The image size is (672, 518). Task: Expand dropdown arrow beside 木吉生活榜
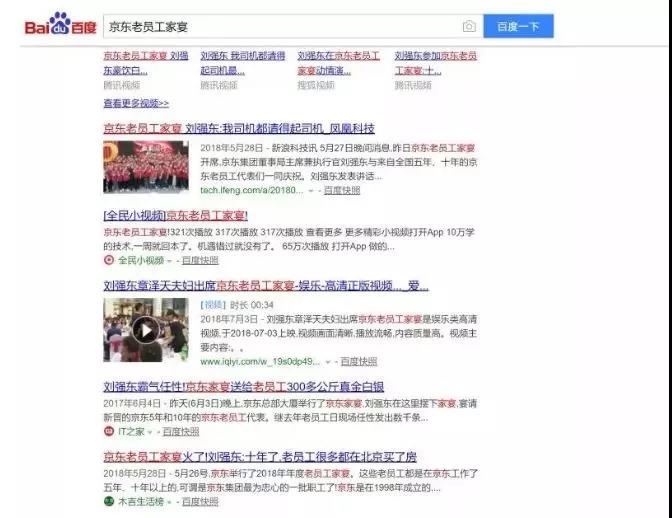click(x=170, y=502)
